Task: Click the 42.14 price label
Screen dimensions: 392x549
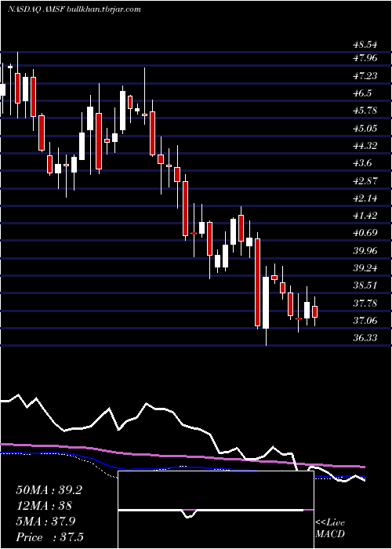Action: 365,198
